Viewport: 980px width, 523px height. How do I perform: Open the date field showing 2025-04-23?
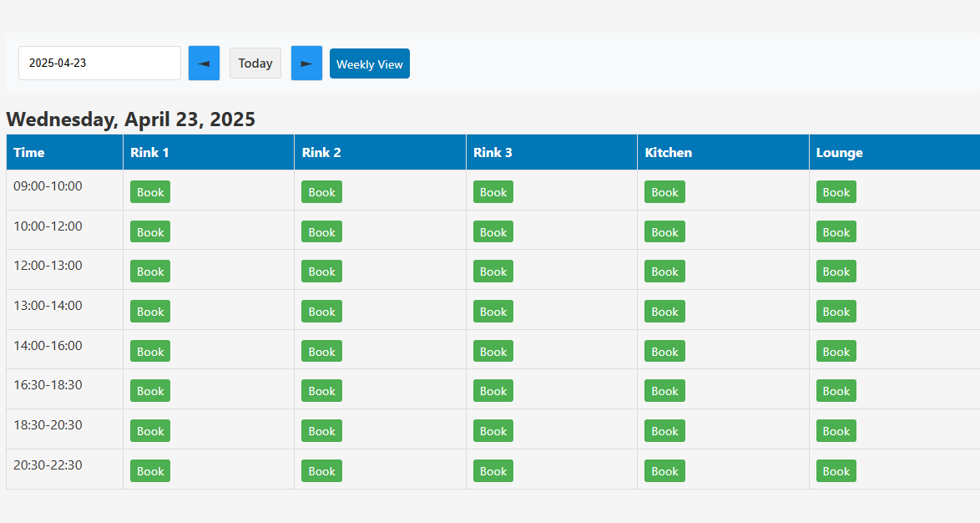(x=99, y=63)
